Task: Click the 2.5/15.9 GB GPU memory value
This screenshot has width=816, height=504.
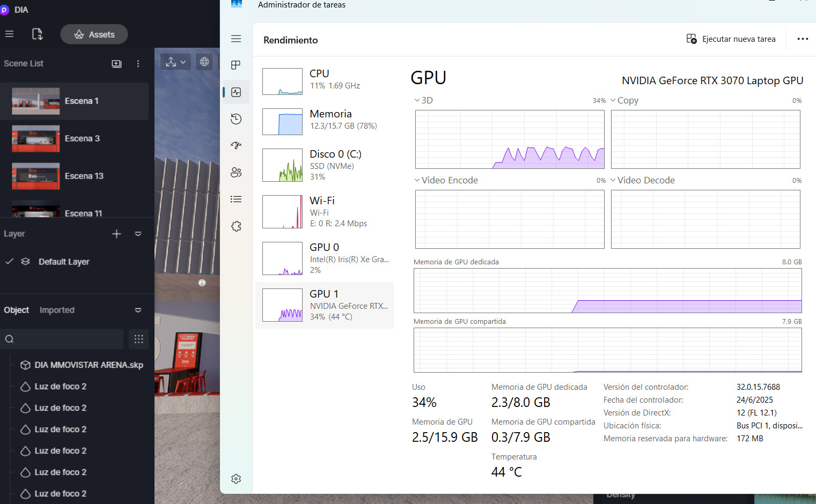Action: (x=445, y=437)
